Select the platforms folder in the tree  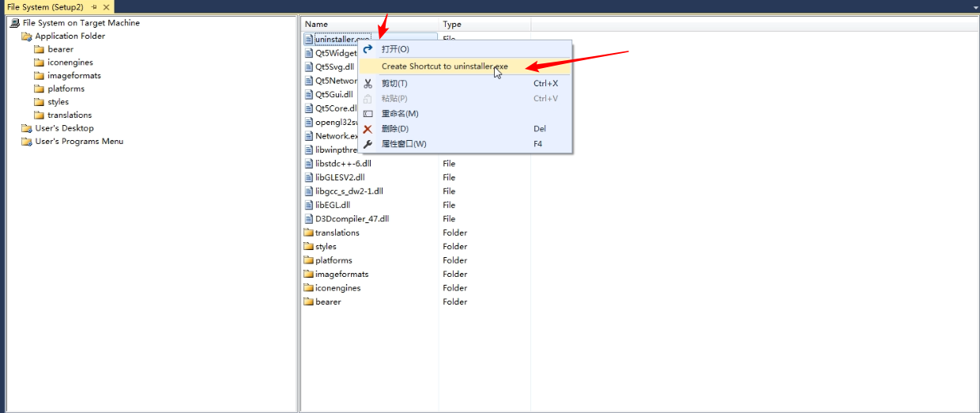pyautogui.click(x=66, y=89)
